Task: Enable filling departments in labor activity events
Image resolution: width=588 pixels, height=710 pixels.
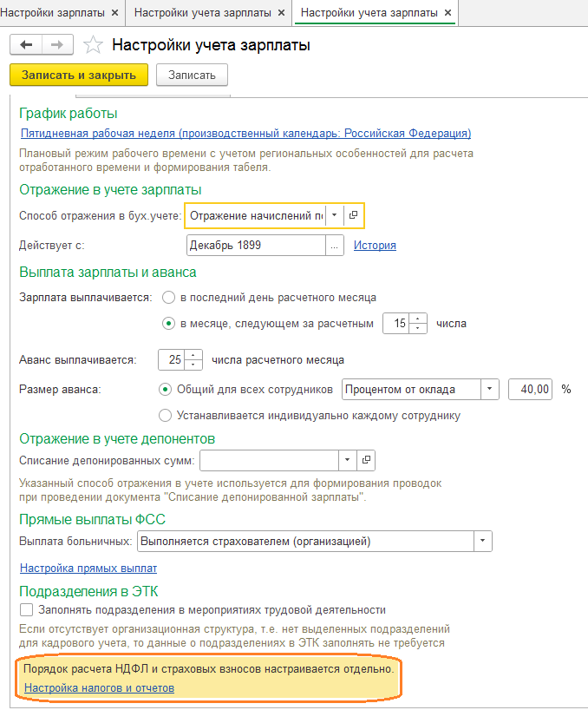Action: [26, 610]
